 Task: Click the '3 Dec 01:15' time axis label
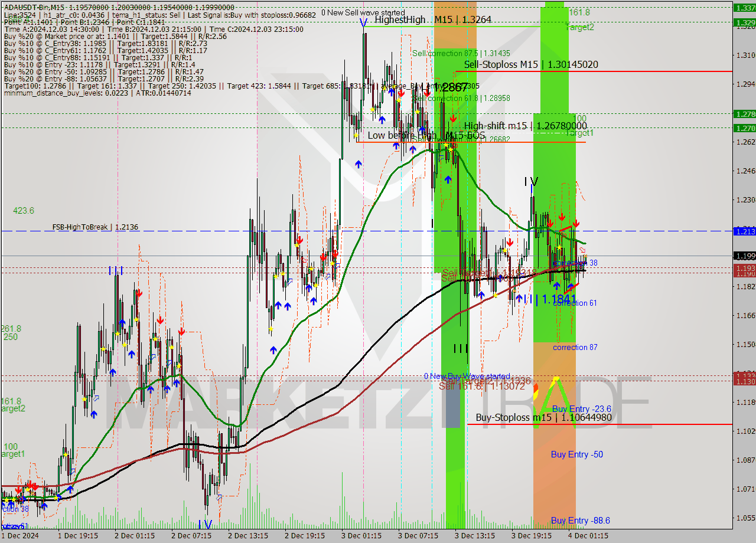pos(361,536)
